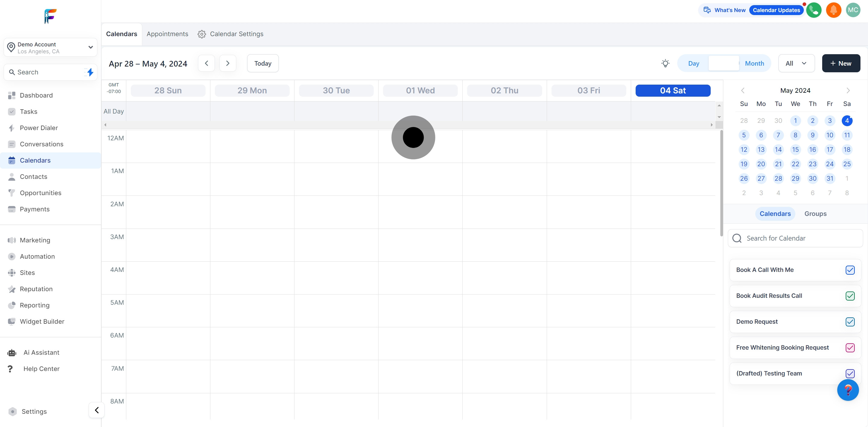
Task: Toggle the Book Audit Results Call checkbox
Action: (850, 296)
